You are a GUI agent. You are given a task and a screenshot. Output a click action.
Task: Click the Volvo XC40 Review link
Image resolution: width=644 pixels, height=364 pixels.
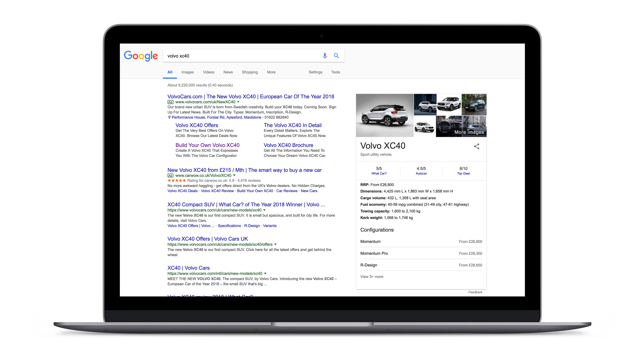click(217, 191)
